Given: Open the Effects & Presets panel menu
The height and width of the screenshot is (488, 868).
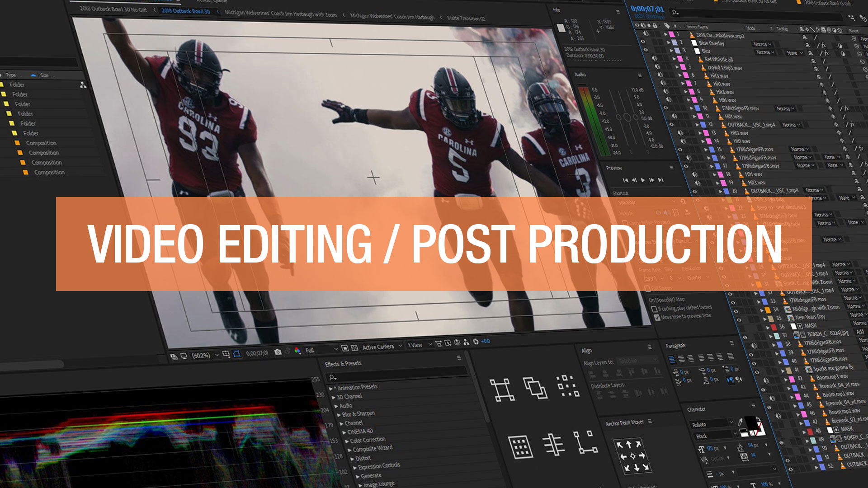Looking at the screenshot, I should [x=458, y=357].
